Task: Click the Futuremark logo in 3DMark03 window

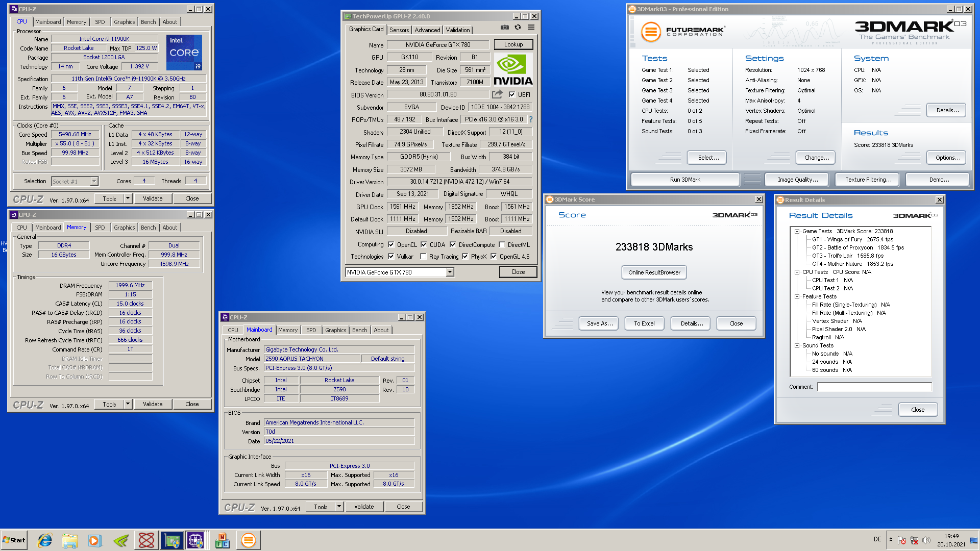Action: [682, 32]
